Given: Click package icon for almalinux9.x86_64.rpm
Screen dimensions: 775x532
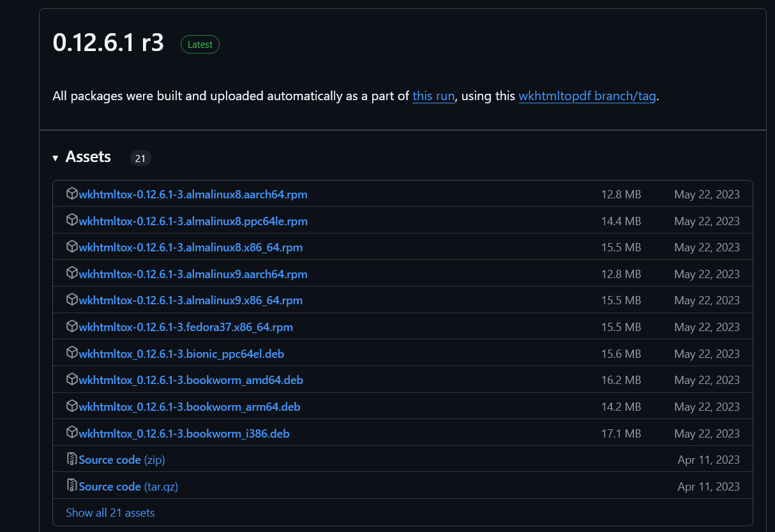Looking at the screenshot, I should point(72,300).
